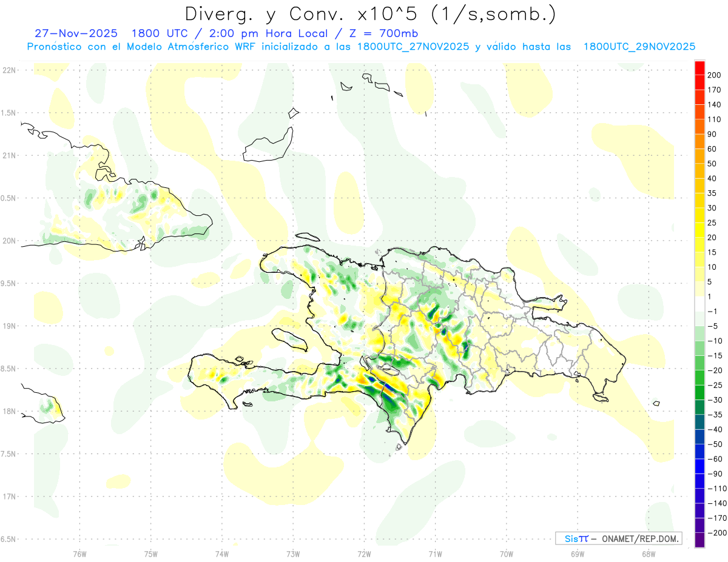The height and width of the screenshot is (562, 728).
Task: Click the '75W' longitude label
Action: coord(151,554)
